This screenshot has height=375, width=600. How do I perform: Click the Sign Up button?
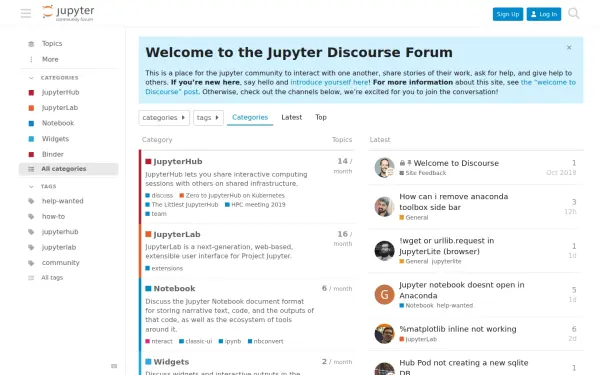click(508, 14)
